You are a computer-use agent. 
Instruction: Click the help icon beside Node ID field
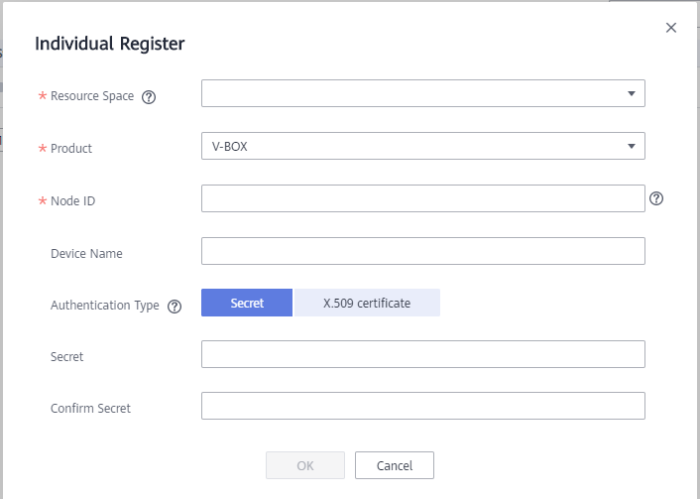[x=656, y=199]
